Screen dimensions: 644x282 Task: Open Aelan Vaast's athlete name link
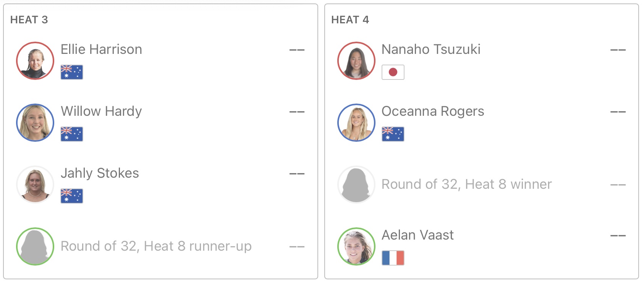[417, 235]
